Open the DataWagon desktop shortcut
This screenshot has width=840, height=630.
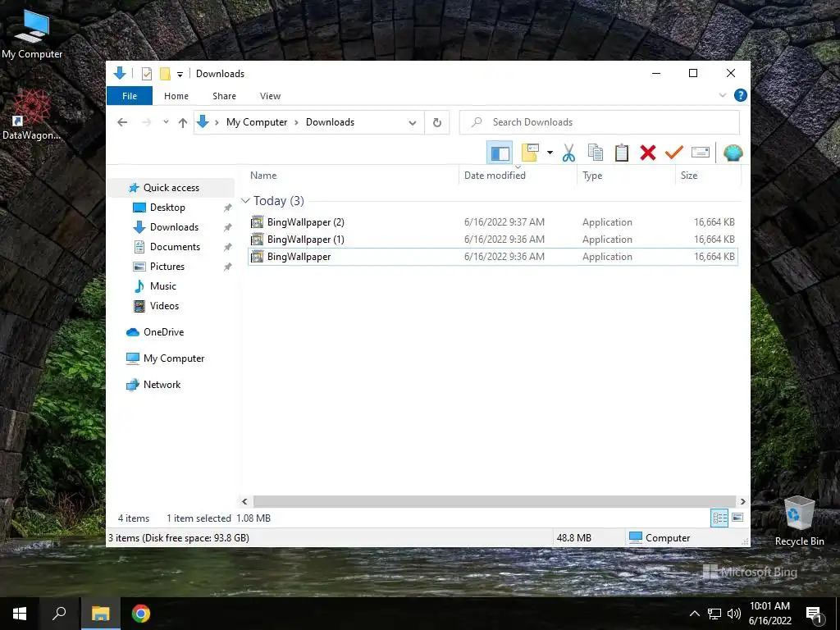(x=31, y=115)
